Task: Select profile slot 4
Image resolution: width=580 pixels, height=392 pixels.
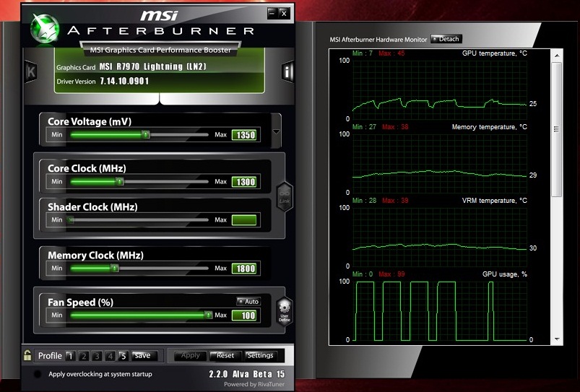Action: pyautogui.click(x=111, y=356)
